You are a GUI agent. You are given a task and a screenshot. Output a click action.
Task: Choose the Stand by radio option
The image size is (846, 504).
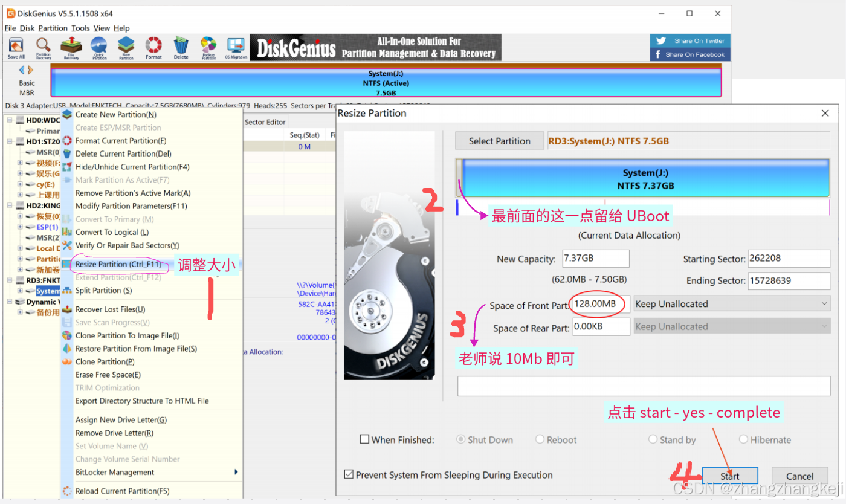pos(653,439)
